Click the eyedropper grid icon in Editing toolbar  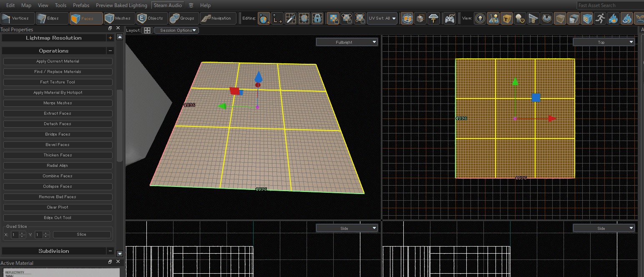coord(291,18)
